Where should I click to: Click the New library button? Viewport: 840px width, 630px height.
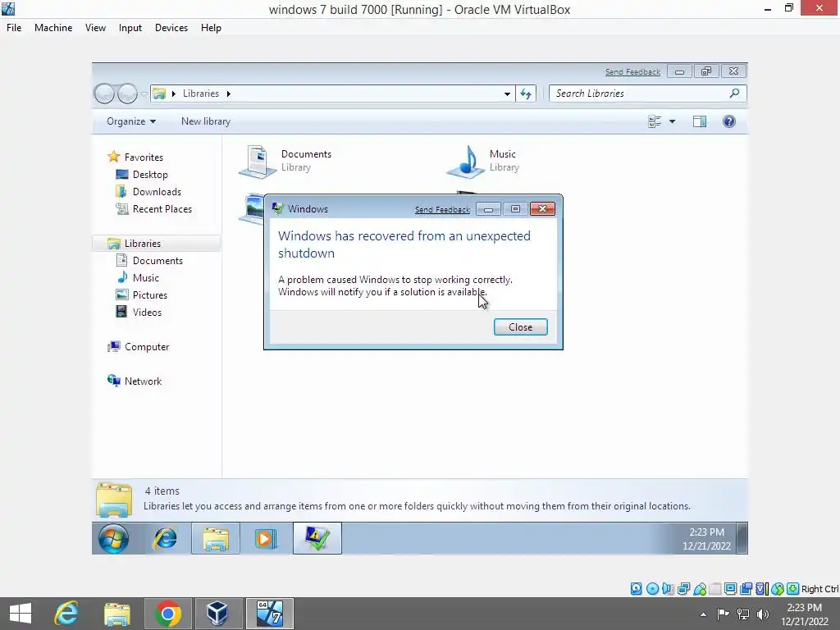(206, 121)
